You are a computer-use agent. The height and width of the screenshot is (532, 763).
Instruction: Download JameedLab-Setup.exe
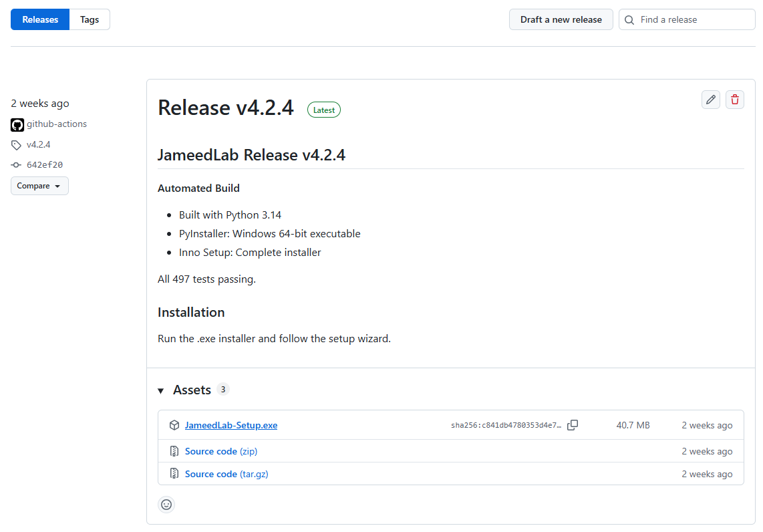coord(231,425)
